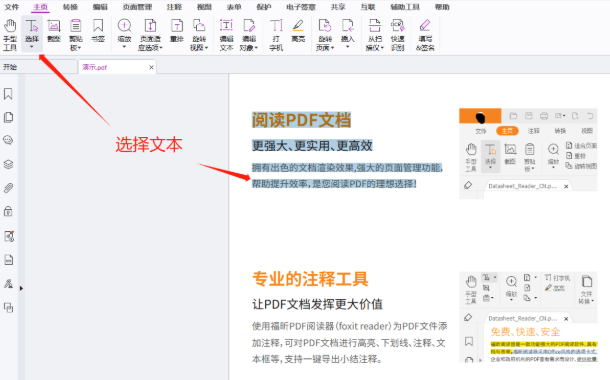Click the subtitle 更强大、更实用、更高效
The height and width of the screenshot is (380, 610).
tap(312, 146)
